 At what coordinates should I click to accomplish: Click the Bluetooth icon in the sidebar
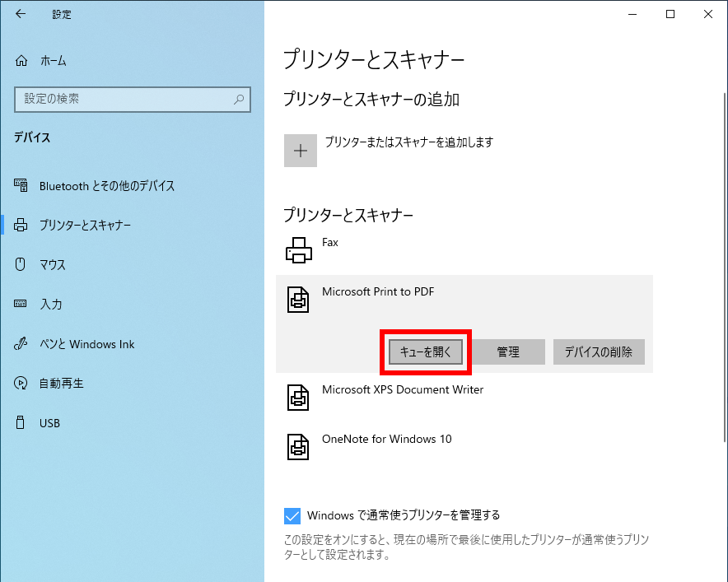[x=21, y=185]
